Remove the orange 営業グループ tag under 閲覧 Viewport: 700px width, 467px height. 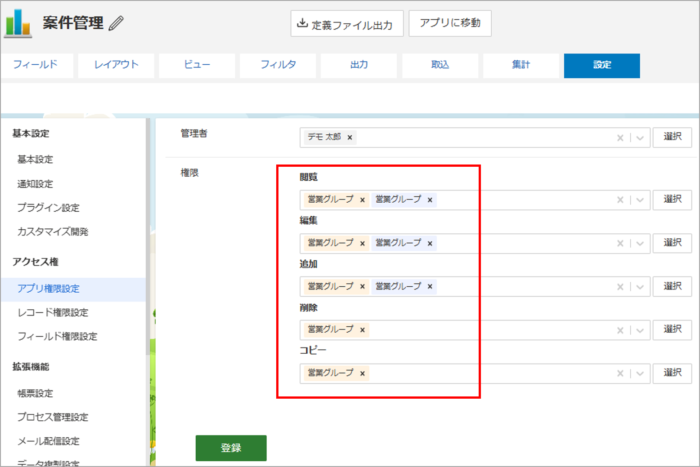362,200
